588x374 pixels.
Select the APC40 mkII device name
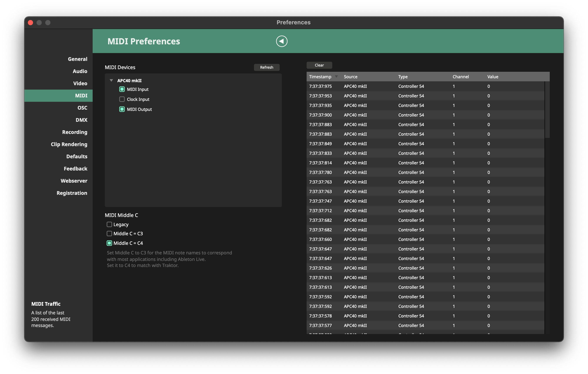pyautogui.click(x=129, y=80)
